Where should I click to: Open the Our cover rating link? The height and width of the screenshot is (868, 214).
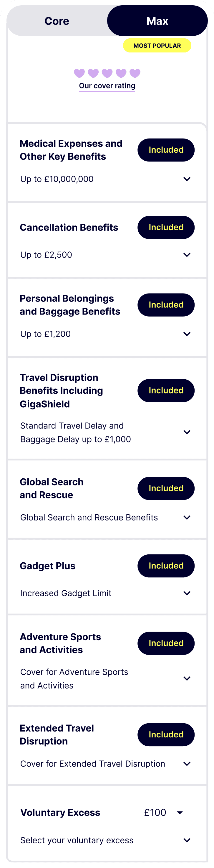point(107,85)
